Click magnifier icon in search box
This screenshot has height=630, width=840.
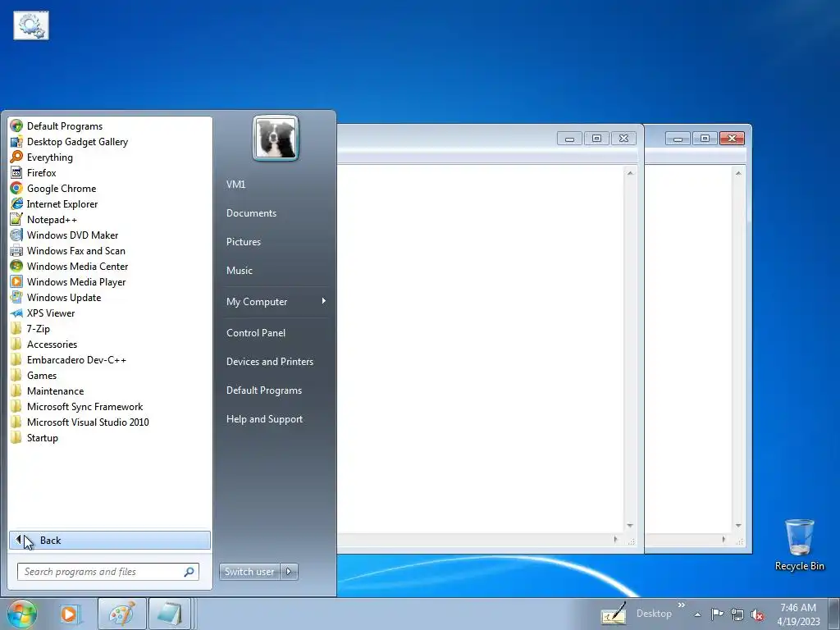pyautogui.click(x=189, y=572)
